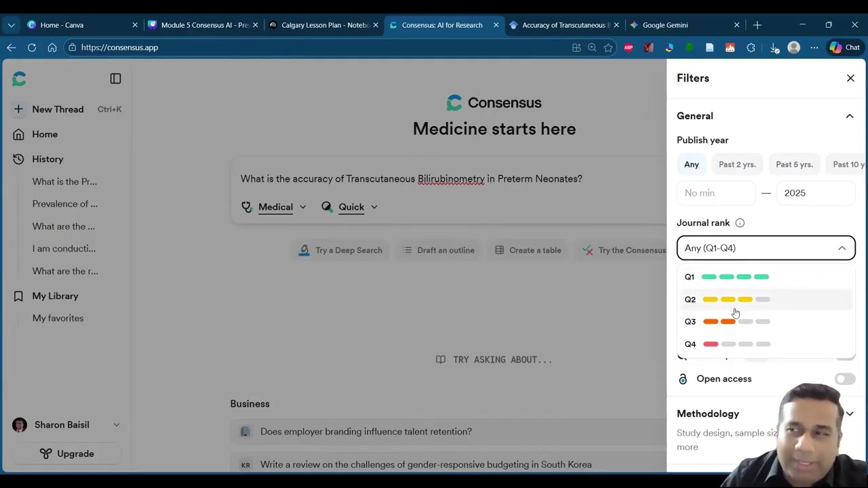This screenshot has height=488, width=868.
Task: Open the browser home page icon
Action: pyautogui.click(x=52, y=47)
